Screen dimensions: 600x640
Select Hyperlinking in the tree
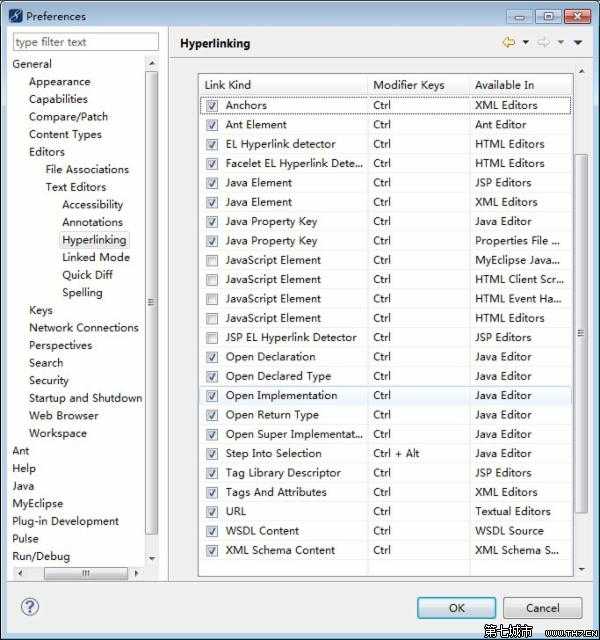(94, 240)
